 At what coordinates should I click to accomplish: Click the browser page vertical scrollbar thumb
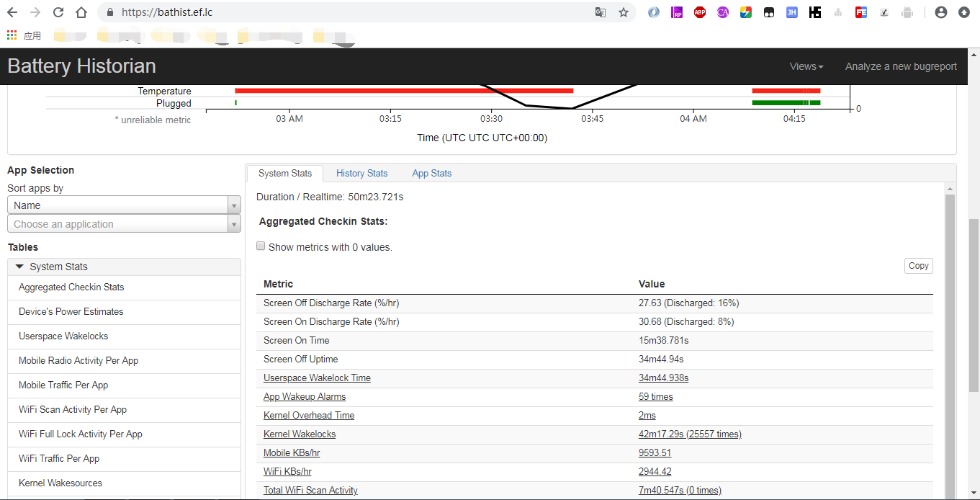coord(974,305)
